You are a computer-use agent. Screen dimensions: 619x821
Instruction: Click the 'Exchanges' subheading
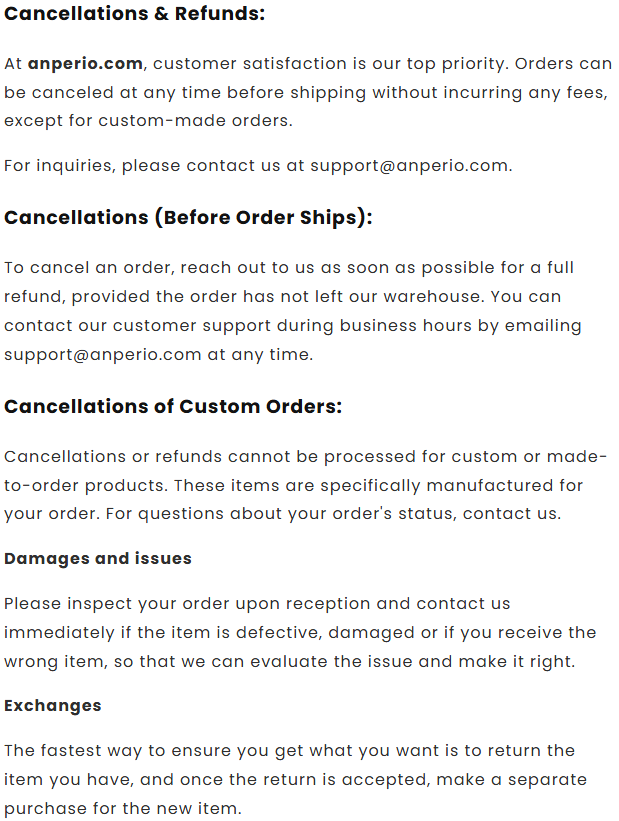[x=53, y=705]
